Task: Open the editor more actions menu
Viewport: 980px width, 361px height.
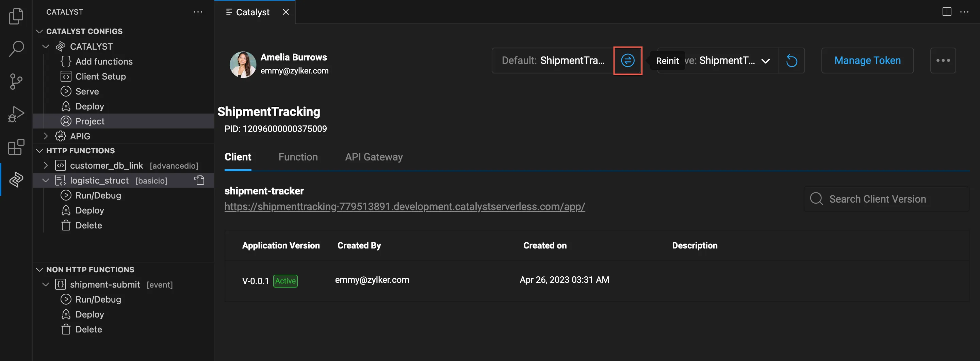Action: tap(964, 12)
